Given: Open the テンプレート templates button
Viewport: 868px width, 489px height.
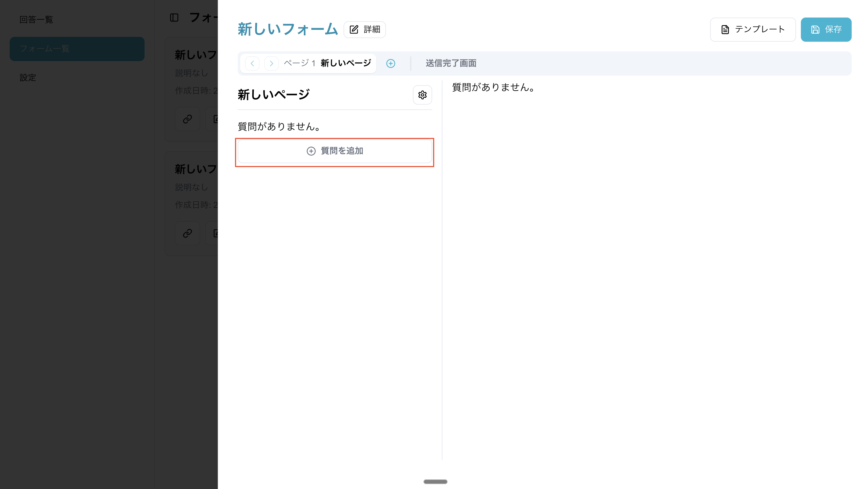Looking at the screenshot, I should pyautogui.click(x=752, y=30).
